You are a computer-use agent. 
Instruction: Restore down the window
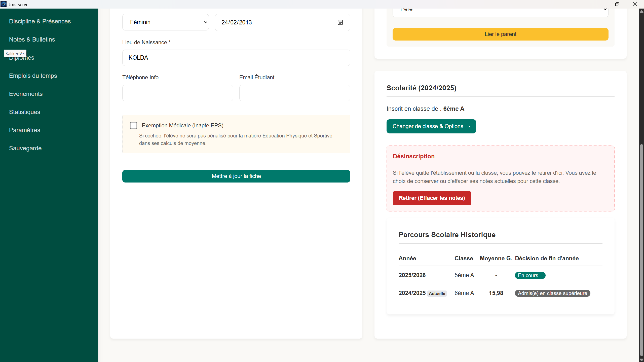point(617,4)
